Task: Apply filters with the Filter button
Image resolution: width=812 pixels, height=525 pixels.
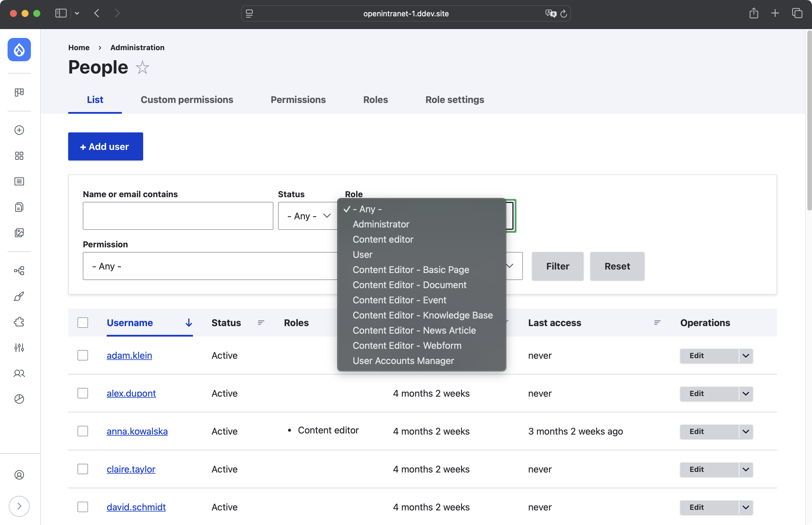Action: pyautogui.click(x=558, y=266)
